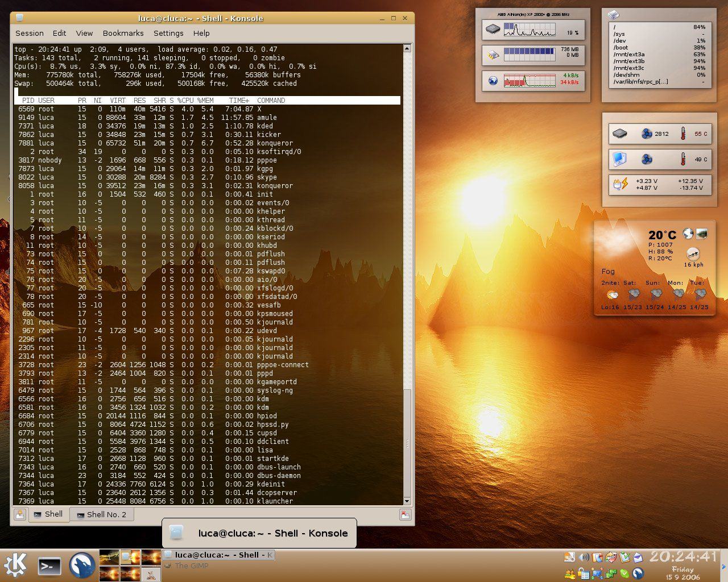Image resolution: width=728 pixels, height=582 pixels.
Task: Select luca@cluca Shell taskbar entry
Action: 219,555
